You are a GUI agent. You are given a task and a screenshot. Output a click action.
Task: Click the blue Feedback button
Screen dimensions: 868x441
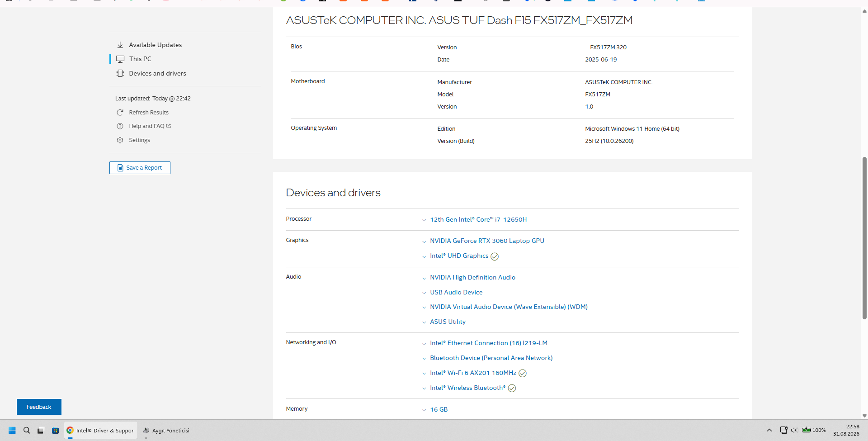[x=39, y=407]
